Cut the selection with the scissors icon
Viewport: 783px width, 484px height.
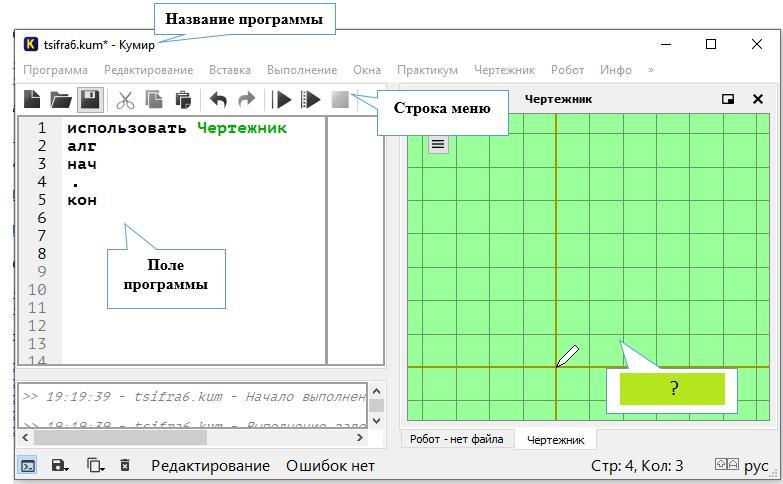click(x=125, y=99)
